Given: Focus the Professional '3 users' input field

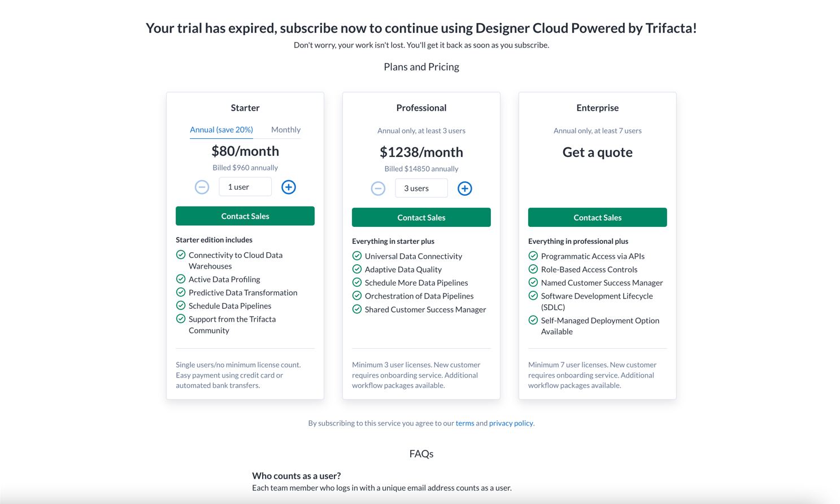Looking at the screenshot, I should click(x=421, y=189).
